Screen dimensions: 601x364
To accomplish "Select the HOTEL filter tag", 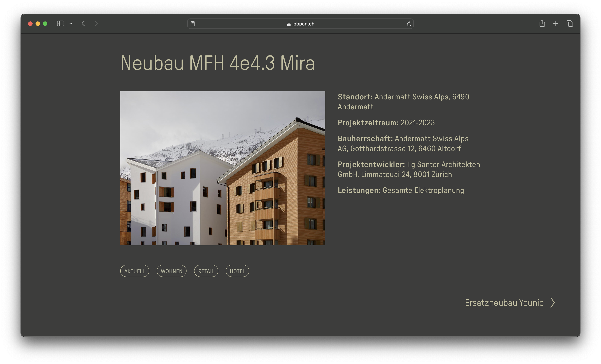I will click(237, 271).
